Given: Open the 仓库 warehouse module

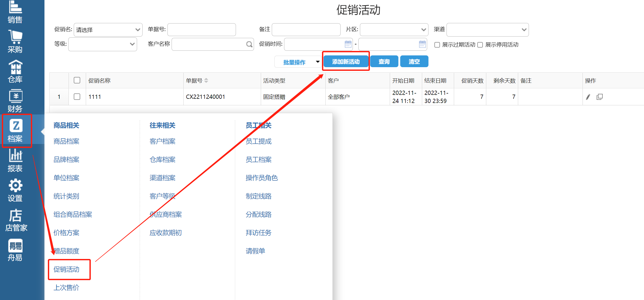Looking at the screenshot, I should click(15, 71).
